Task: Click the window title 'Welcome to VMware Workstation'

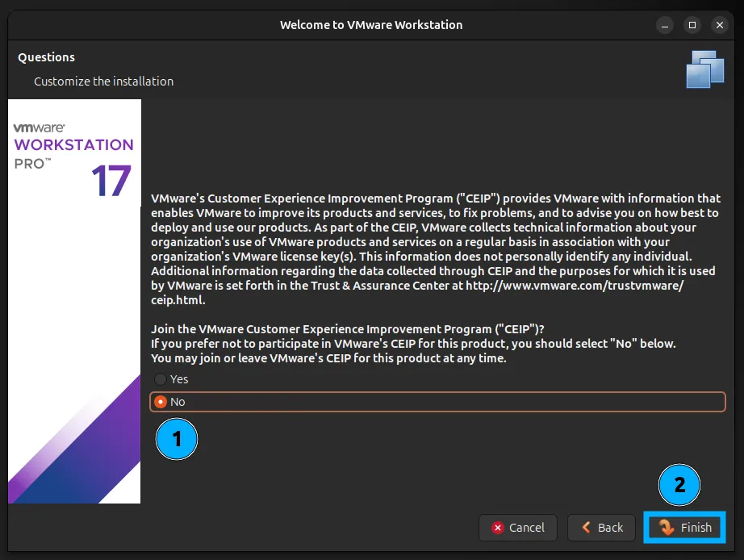Action: tap(371, 25)
